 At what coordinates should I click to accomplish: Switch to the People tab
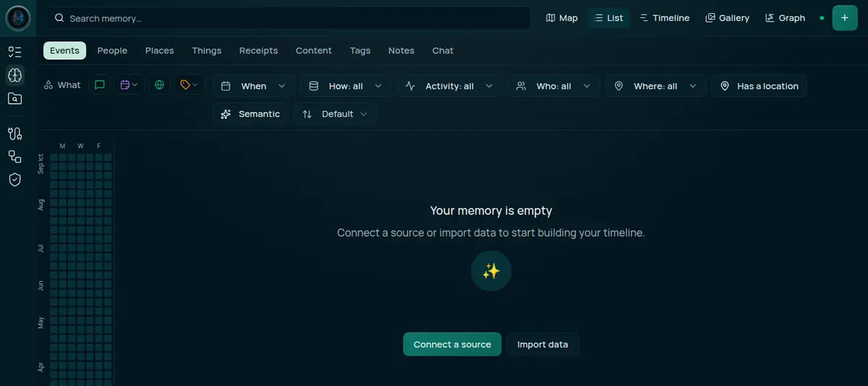tap(112, 51)
